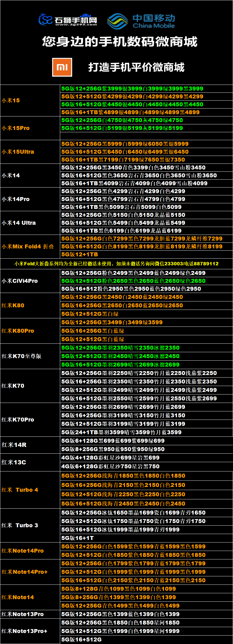Viewport: 233px width, 644px height.
Task: Click the 16+512G 白色8199黑色8199 Fold4 row
Action: 147,246
